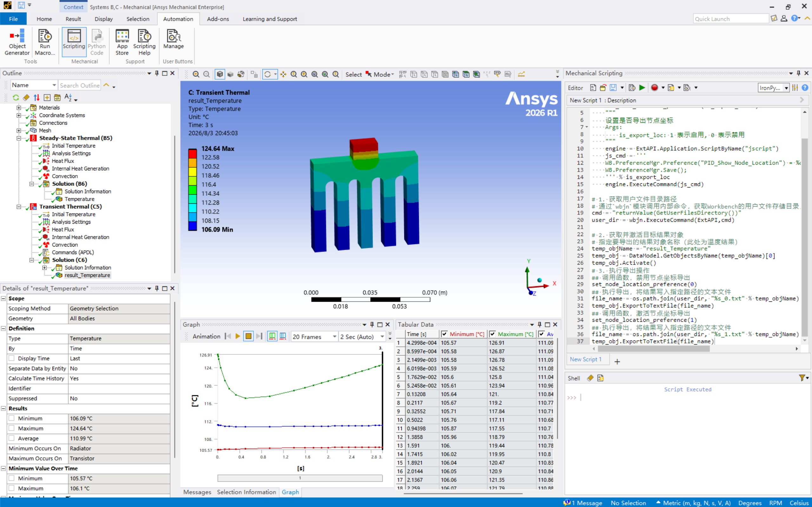Open the 2 Sec (Auto) dropdown
812x507 pixels.
362,336
